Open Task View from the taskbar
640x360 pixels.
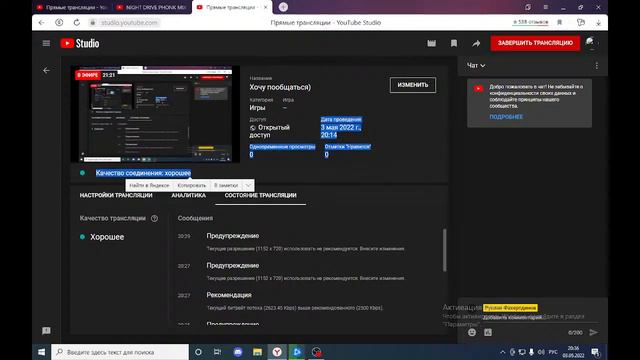point(217,352)
